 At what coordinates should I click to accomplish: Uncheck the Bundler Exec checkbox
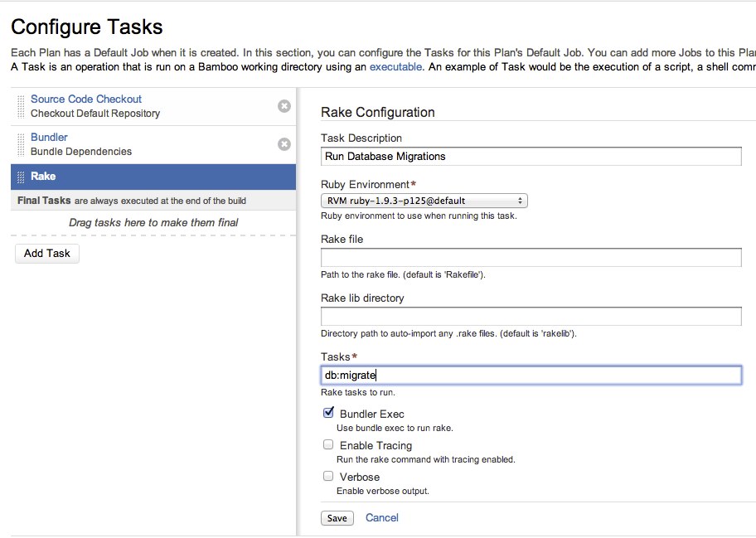click(328, 413)
